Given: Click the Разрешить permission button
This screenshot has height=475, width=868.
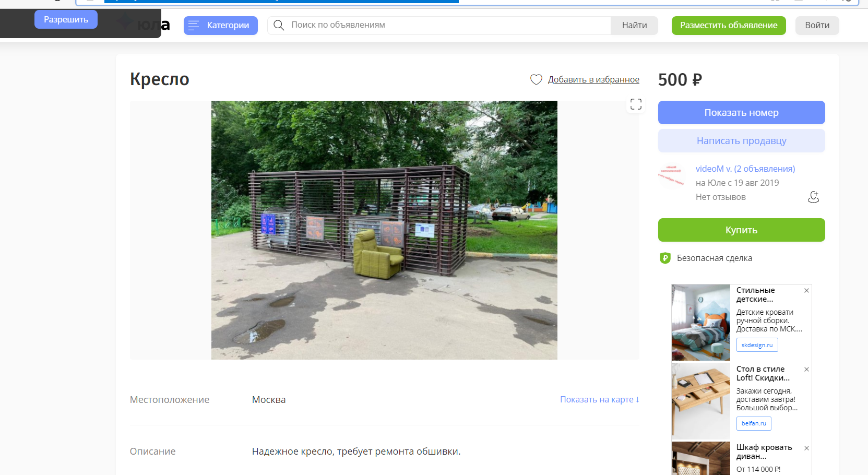Looking at the screenshot, I should [66, 19].
